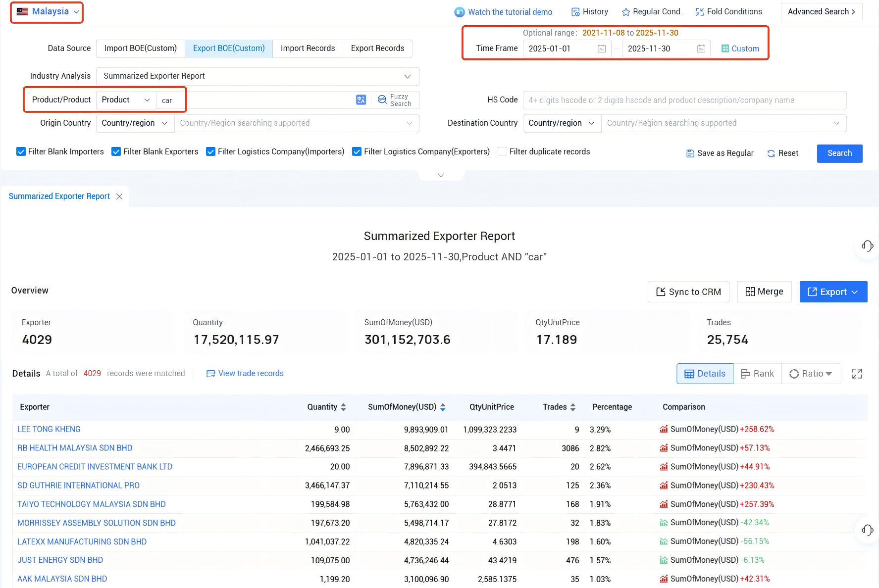Open Advanced Search
Image resolution: width=879 pixels, height=588 pixels.
822,12
